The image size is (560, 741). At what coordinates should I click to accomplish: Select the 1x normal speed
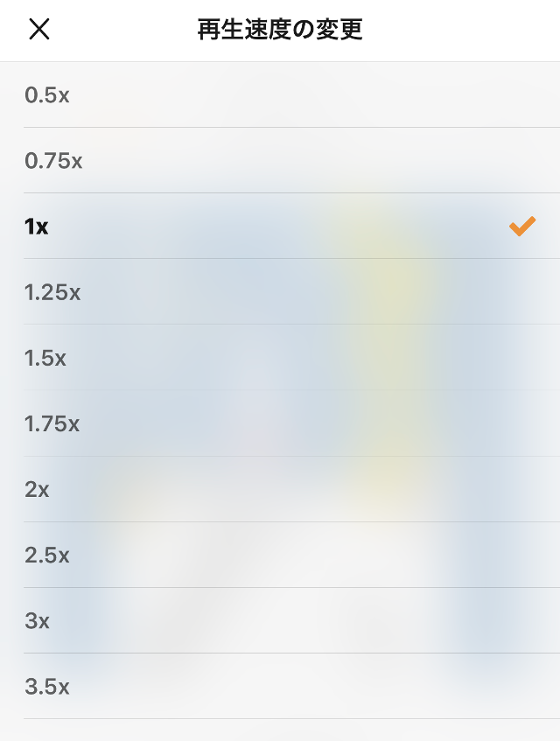coord(37,227)
